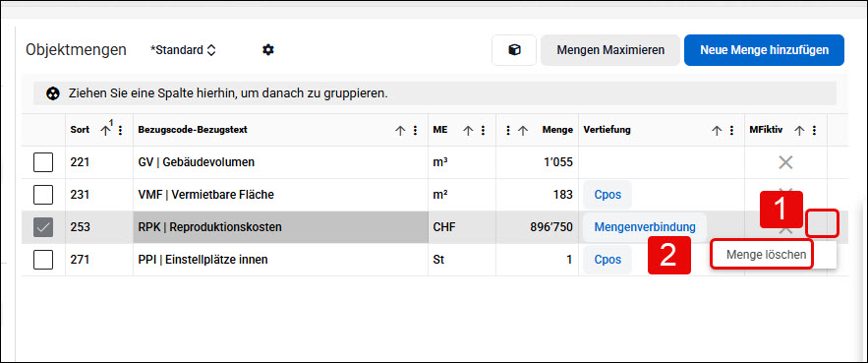Sort by the MFiktiv column arrow
The width and height of the screenshot is (868, 363).
[799, 130]
